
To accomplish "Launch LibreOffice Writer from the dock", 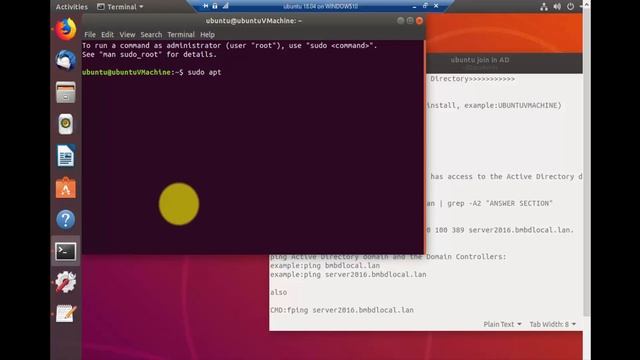I will (x=66, y=156).
